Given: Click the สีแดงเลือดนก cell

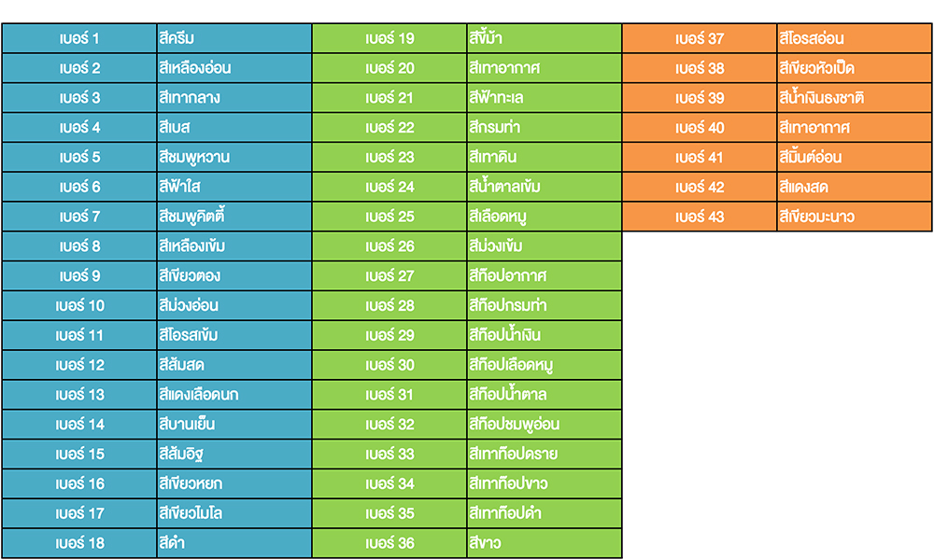Looking at the screenshot, I should [x=234, y=395].
